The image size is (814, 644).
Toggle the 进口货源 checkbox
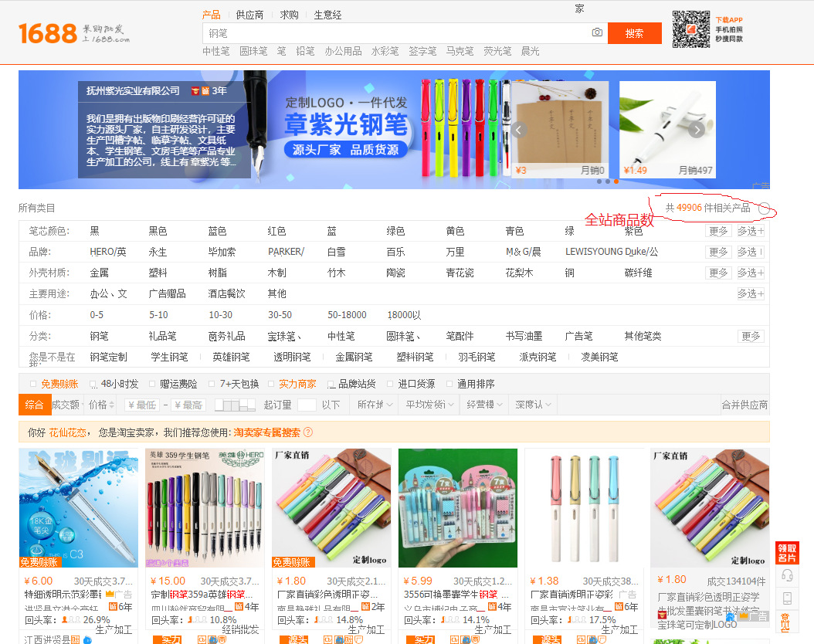click(x=390, y=384)
